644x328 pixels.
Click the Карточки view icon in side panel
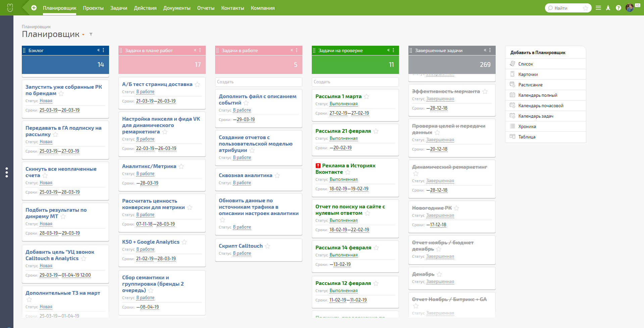pos(512,74)
